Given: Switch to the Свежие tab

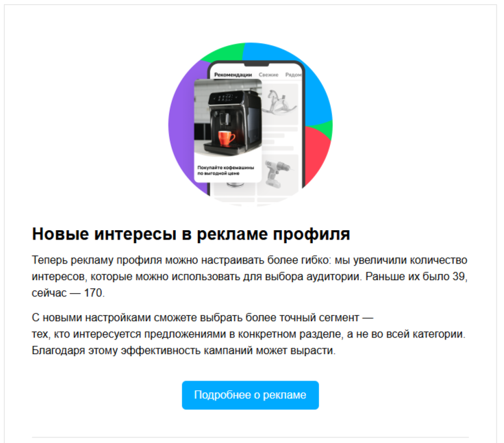Looking at the screenshot, I should pyautogui.click(x=268, y=75).
